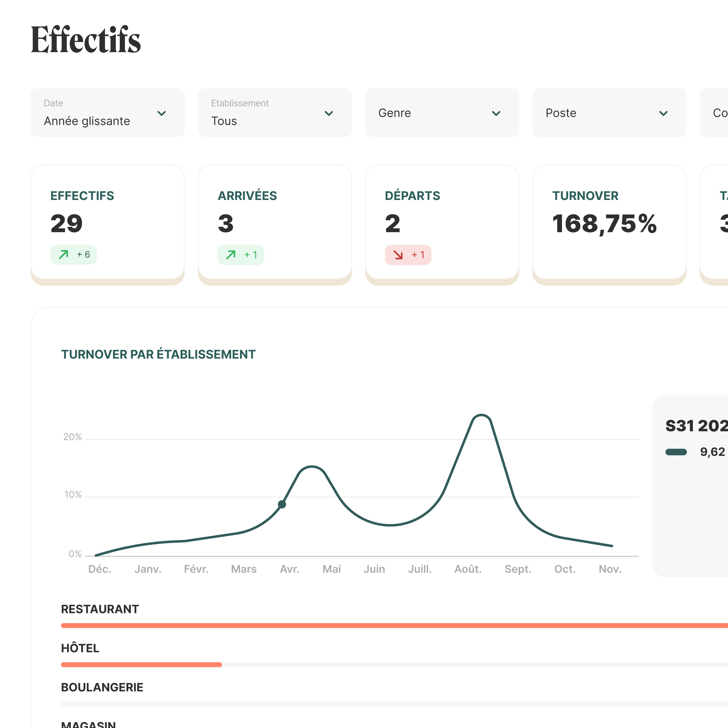Viewport: 728px width, 728px height.
Task: Click the peak of the curve near Août
Action: click(x=481, y=415)
